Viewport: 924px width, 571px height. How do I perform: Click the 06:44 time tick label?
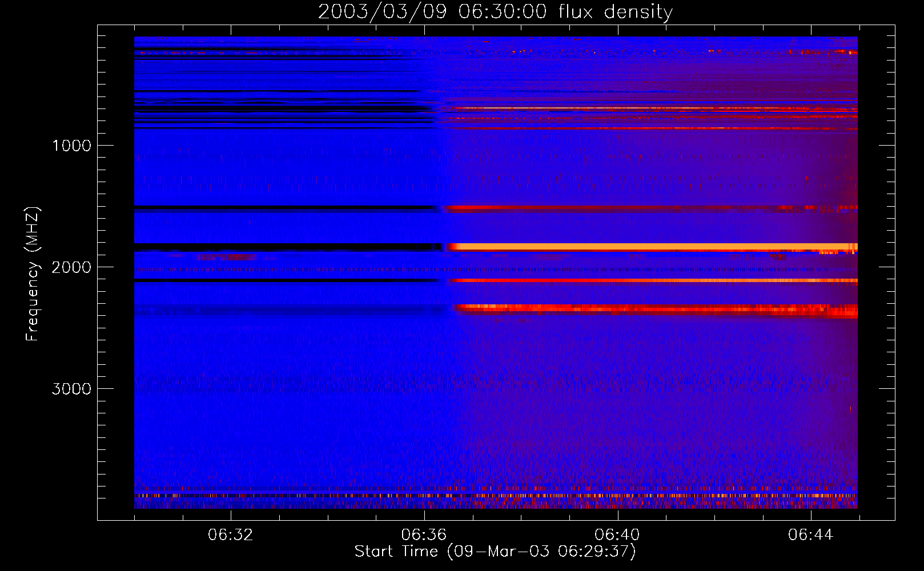(x=811, y=535)
